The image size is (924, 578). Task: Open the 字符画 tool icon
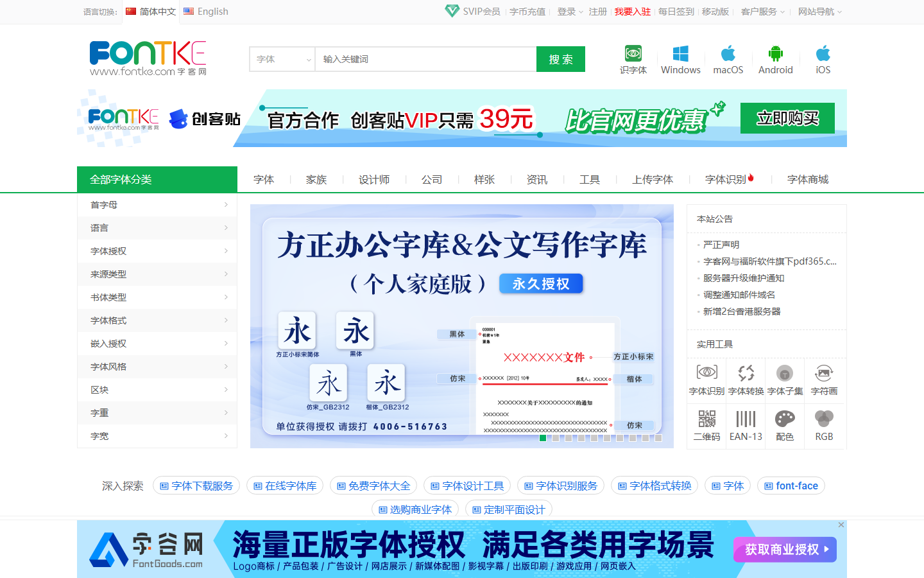pos(824,372)
